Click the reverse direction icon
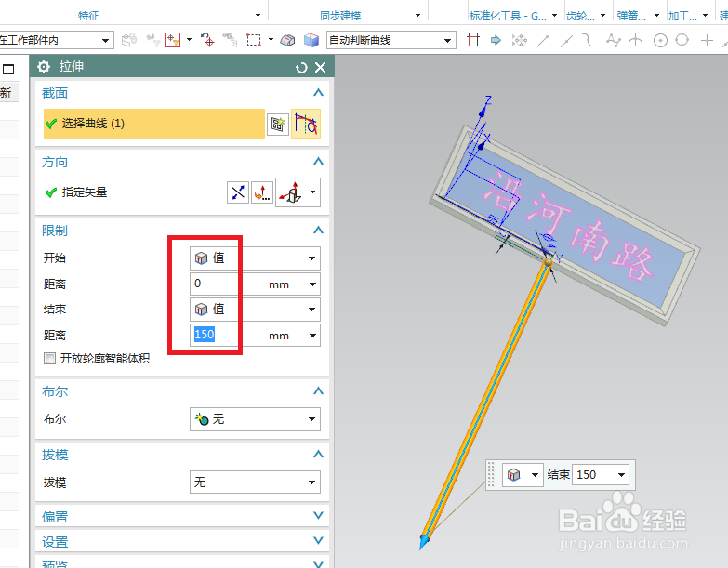Viewport: 728px width, 568px height. [238, 192]
